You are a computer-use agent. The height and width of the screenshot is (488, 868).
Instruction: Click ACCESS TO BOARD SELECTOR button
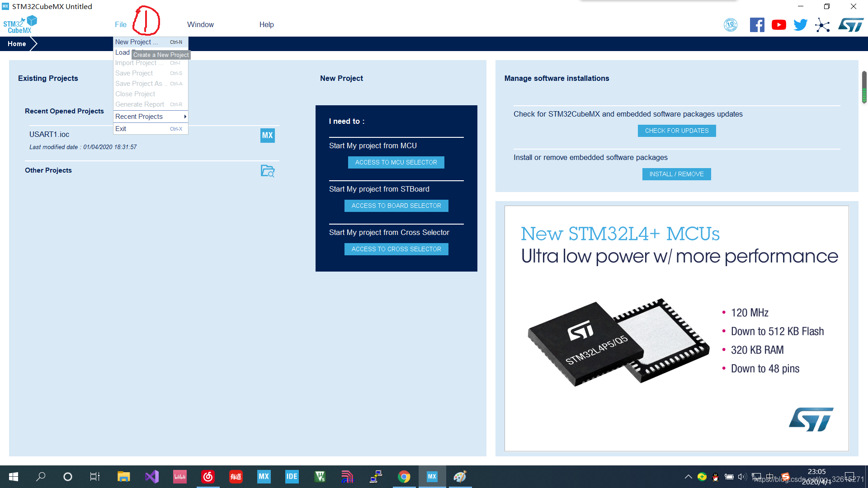pos(396,206)
